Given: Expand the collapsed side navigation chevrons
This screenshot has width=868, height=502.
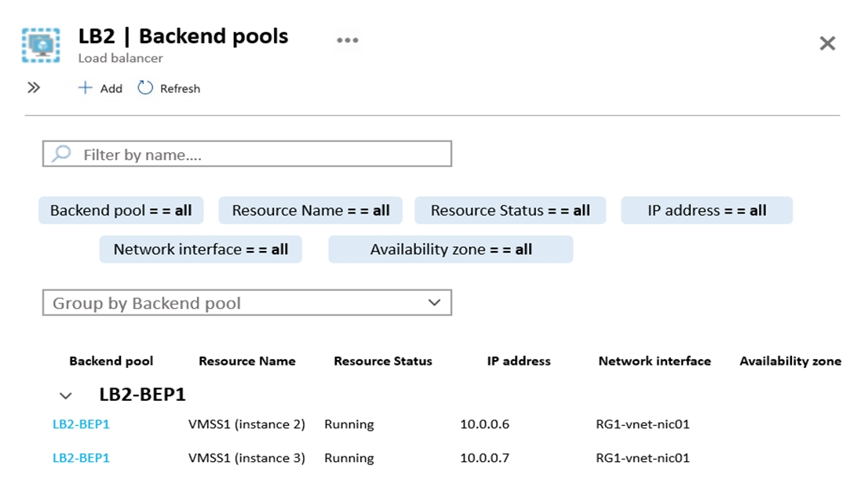Looking at the screenshot, I should (34, 88).
